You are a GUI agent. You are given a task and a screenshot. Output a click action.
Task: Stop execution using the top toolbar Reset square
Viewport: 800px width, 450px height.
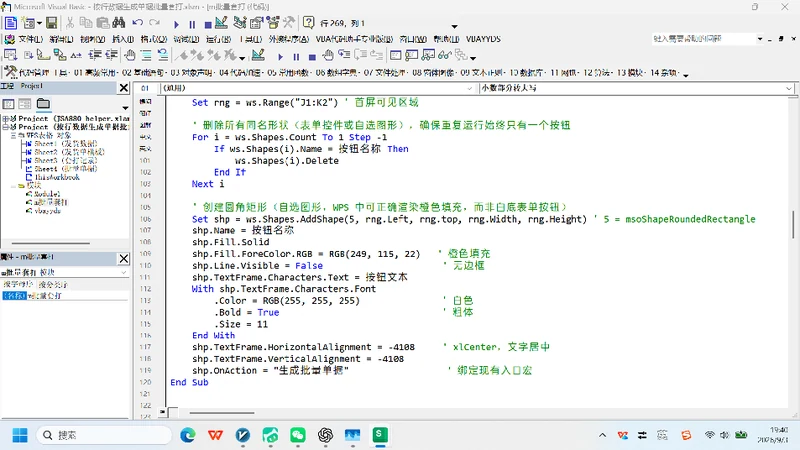[208, 24]
